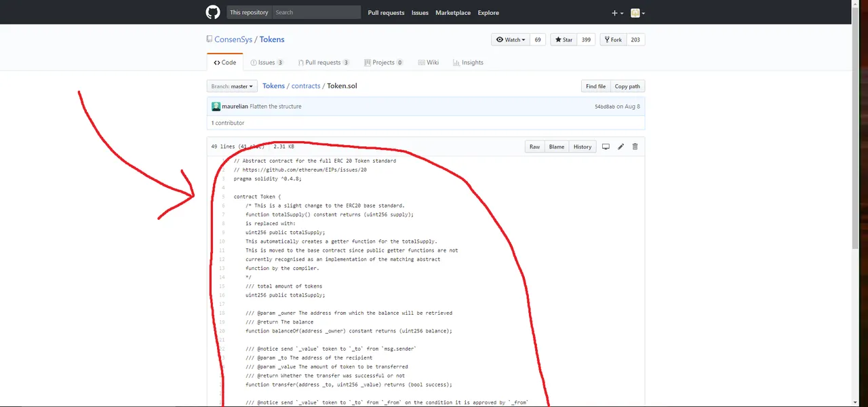This screenshot has width=868, height=407.
Task: Click the 'contract Token {' code line
Action: coord(257,197)
